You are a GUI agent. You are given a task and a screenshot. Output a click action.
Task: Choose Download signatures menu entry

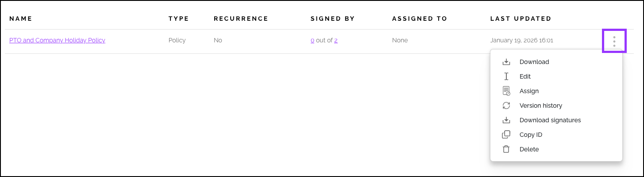(550, 120)
